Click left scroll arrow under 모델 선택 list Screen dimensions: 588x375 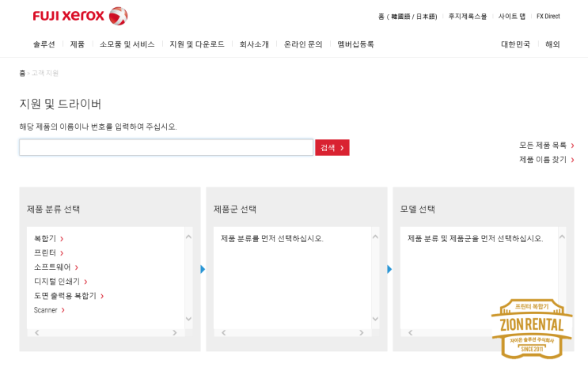(x=410, y=332)
